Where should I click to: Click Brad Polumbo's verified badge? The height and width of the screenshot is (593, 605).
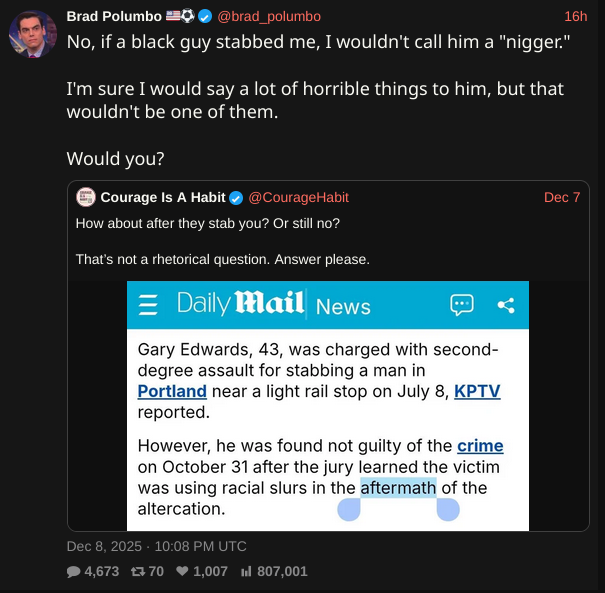tap(204, 16)
